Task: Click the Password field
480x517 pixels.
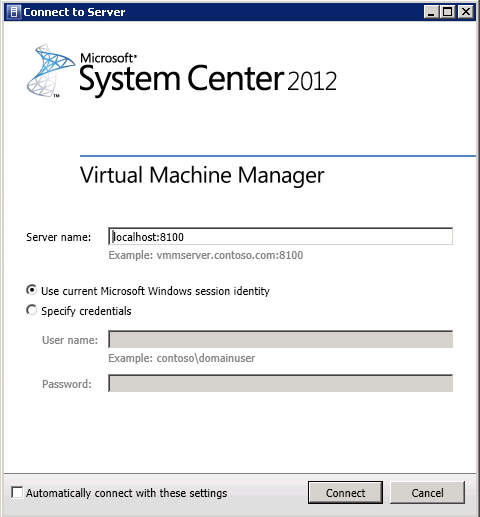Action: coord(280,383)
